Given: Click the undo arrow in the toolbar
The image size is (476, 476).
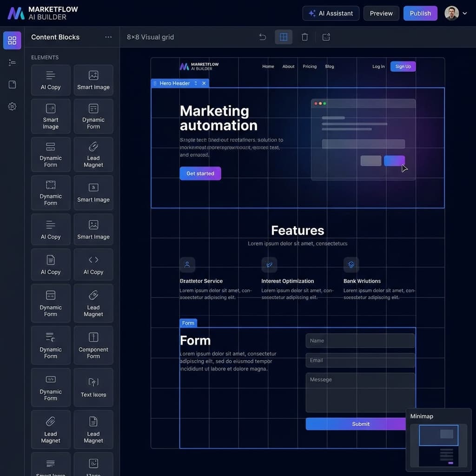Looking at the screenshot, I should click(x=263, y=37).
